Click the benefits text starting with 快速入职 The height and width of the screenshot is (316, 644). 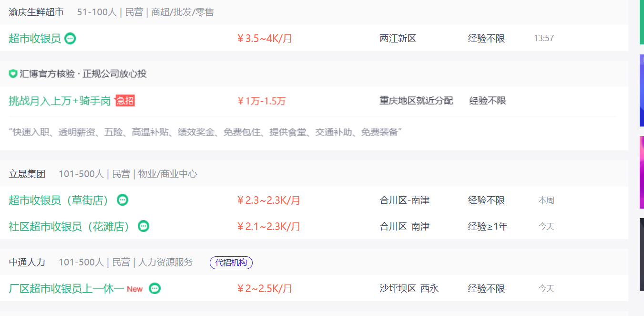205,132
